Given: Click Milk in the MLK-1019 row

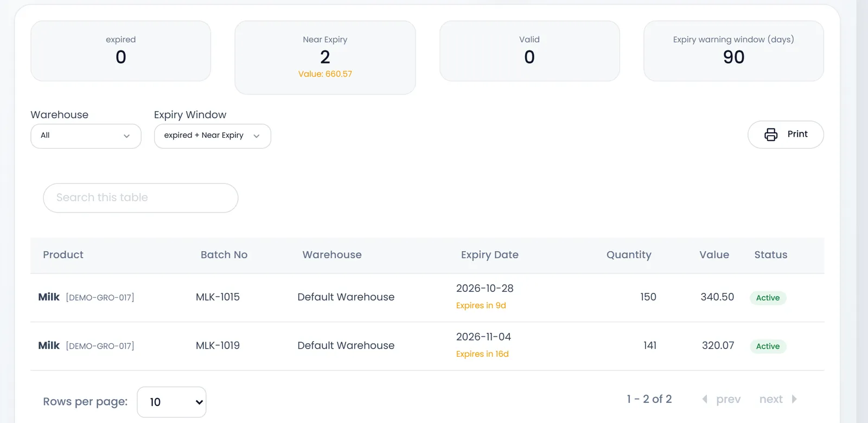Looking at the screenshot, I should click(49, 345).
